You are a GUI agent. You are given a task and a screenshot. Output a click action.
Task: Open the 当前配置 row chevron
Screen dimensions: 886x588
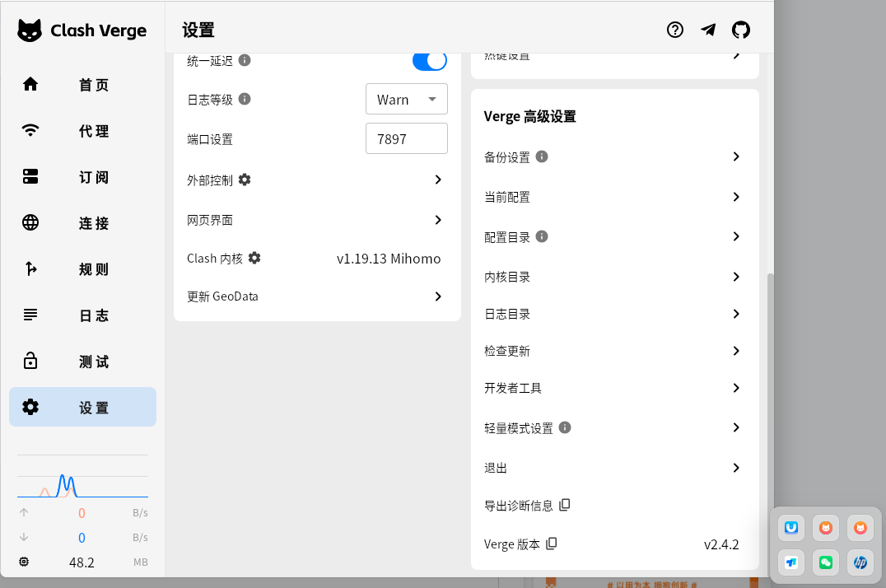pyautogui.click(x=735, y=197)
